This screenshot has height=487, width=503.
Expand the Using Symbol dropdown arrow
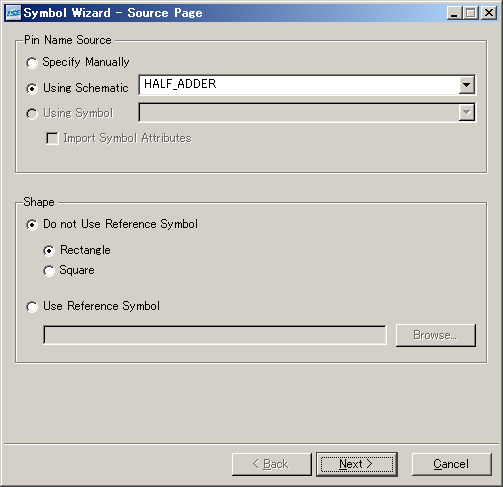click(x=466, y=113)
